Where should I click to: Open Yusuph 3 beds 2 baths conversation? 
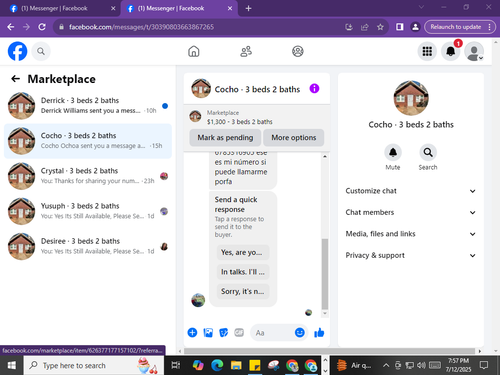88,211
